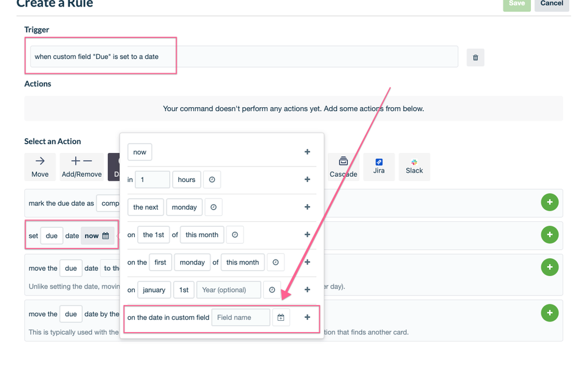Toggle 'due' in set due date row
Viewport: 588px width, 365px height.
(51, 236)
